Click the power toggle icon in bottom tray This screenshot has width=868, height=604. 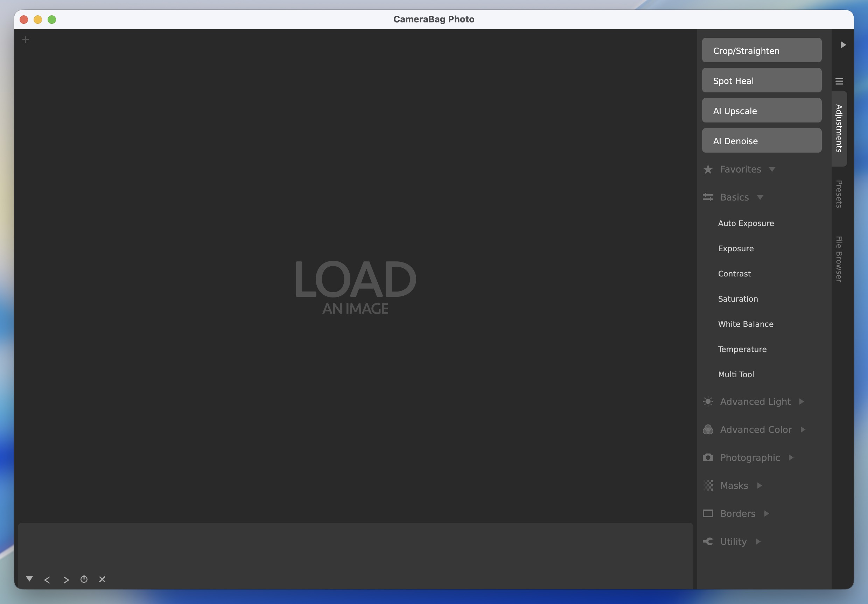(84, 579)
